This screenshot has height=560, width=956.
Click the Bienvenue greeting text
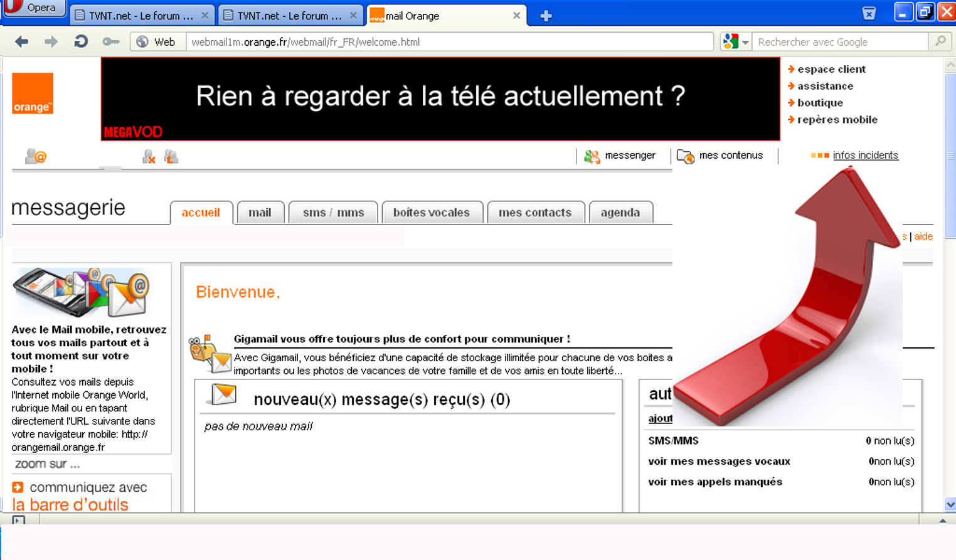pos(238,292)
